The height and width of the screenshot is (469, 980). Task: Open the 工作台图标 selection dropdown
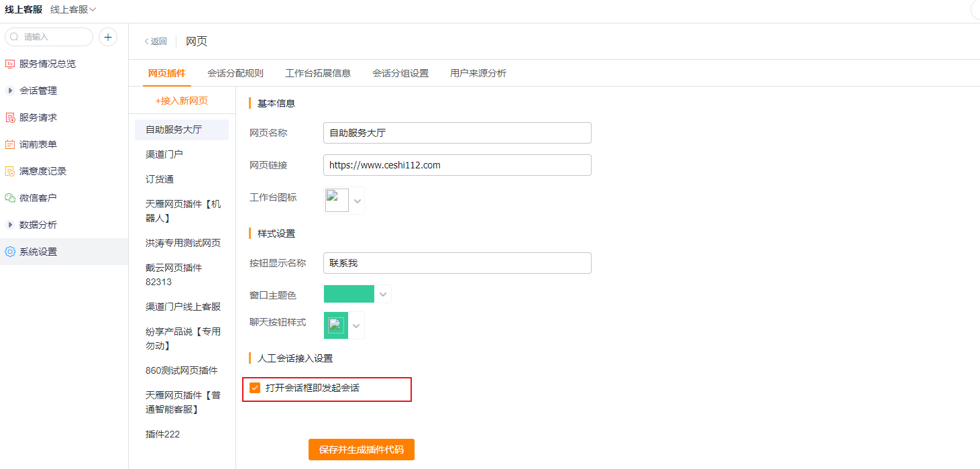pyautogui.click(x=357, y=200)
